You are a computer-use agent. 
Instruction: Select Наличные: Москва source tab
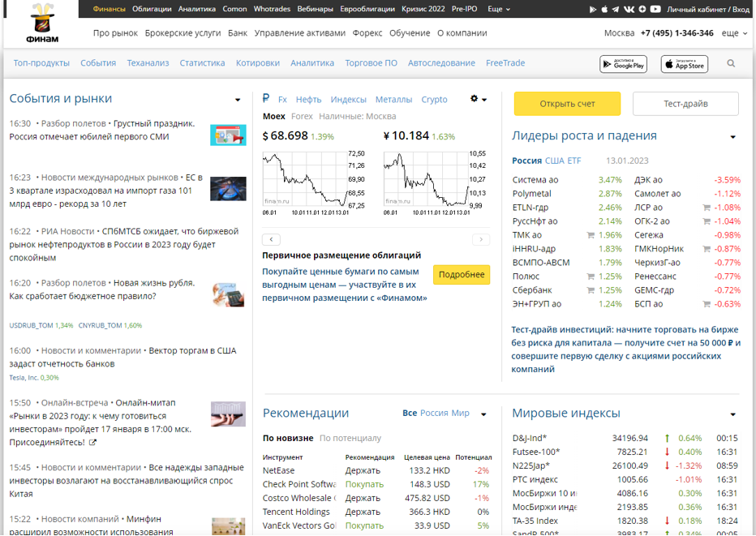357,117
